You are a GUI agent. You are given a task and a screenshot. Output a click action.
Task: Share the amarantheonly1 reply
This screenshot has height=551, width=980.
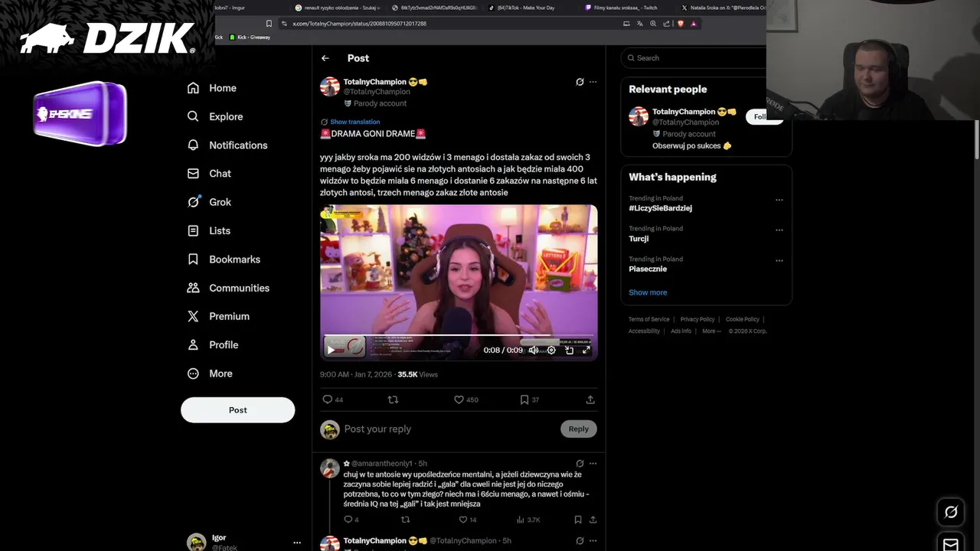pos(593,520)
